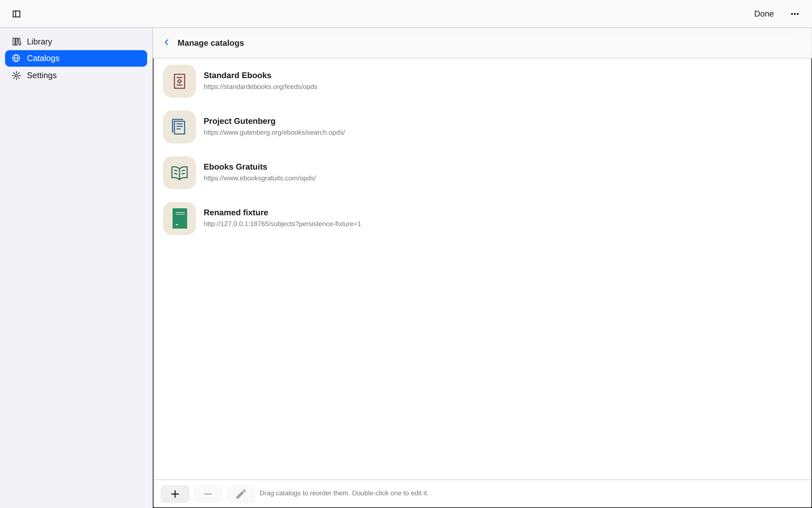Viewport: 812px width, 508px height.
Task: Click the ebooksgratuits.com/opds URL
Action: pos(260,178)
